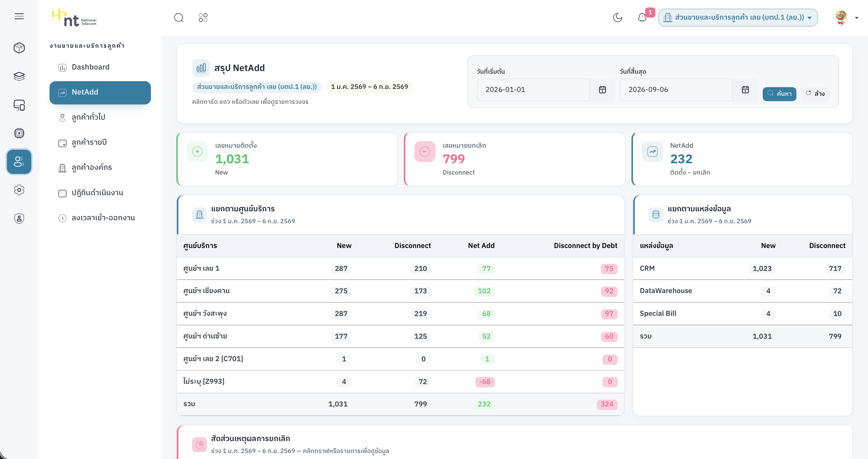Select the Special Bill data source row
Viewport: 868px width, 459px height.
coord(743,314)
